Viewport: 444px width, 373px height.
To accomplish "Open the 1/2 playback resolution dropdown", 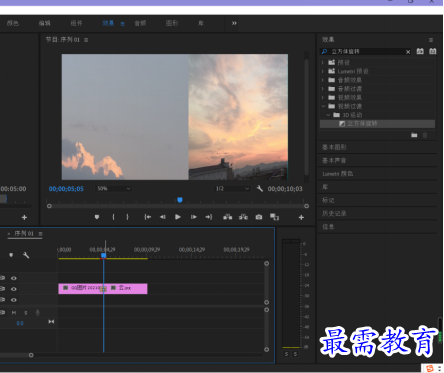I will coord(232,189).
